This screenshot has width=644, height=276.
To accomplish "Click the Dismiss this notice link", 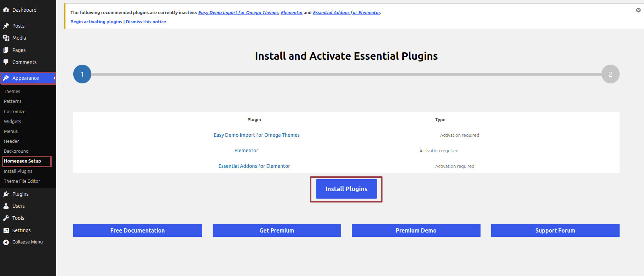I will [x=146, y=22].
